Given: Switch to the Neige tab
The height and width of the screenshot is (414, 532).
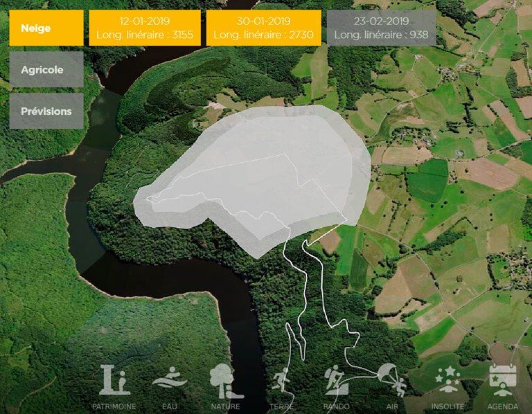Looking at the screenshot, I should click(x=46, y=28).
